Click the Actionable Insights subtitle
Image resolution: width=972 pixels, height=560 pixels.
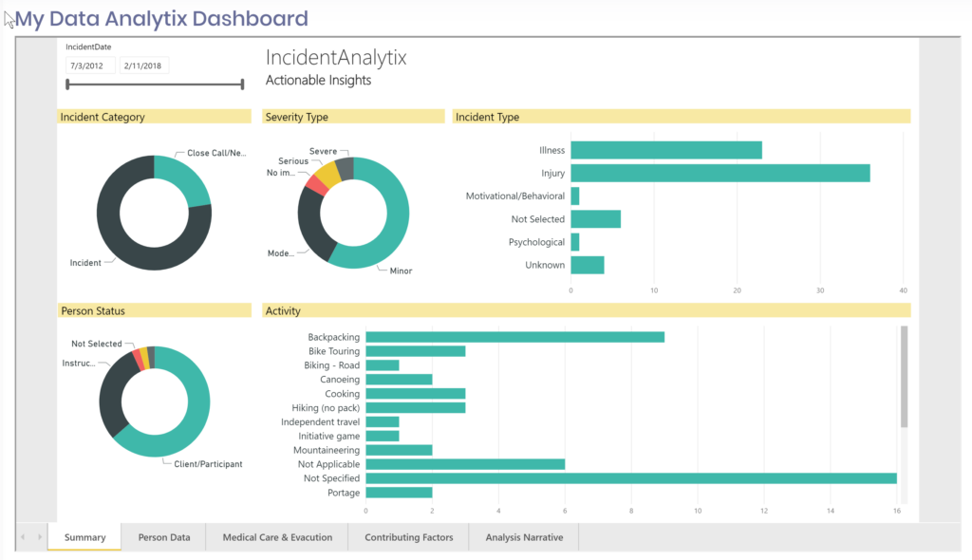pyautogui.click(x=318, y=80)
